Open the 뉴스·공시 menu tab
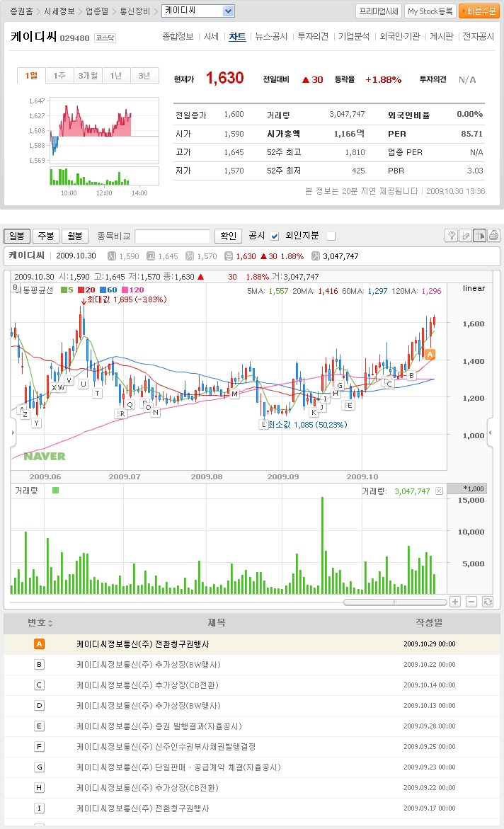The image size is (504, 829). 271,37
